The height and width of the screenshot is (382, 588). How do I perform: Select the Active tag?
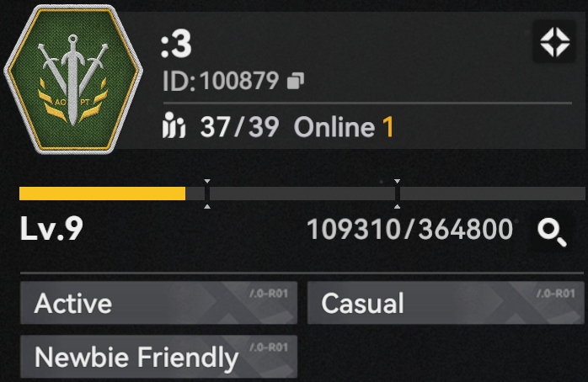click(158, 303)
